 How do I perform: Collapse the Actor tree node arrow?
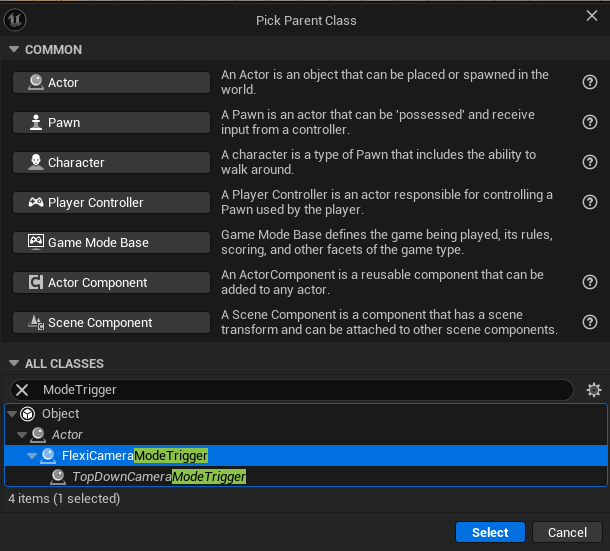coord(22,435)
